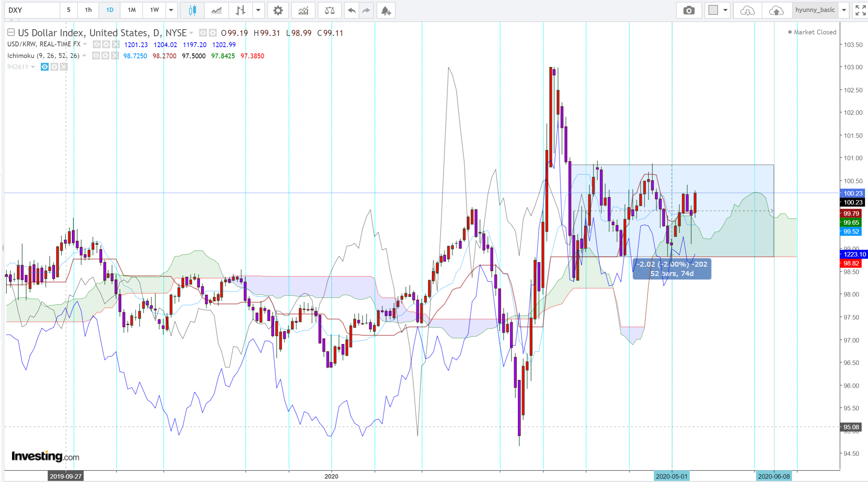Screen dimensions: 868x482
Task: Choose the bar chart style
Action: point(241,10)
